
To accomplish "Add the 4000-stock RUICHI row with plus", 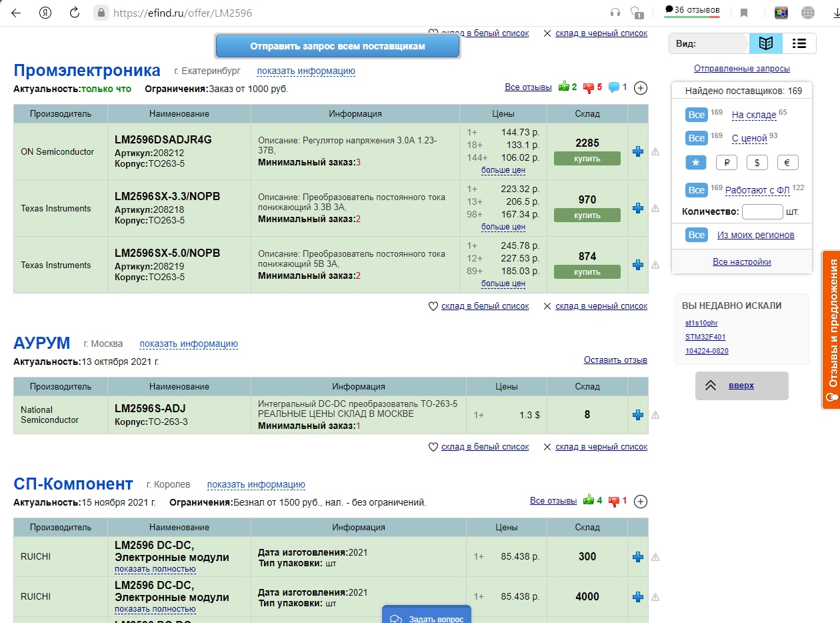I will (637, 597).
